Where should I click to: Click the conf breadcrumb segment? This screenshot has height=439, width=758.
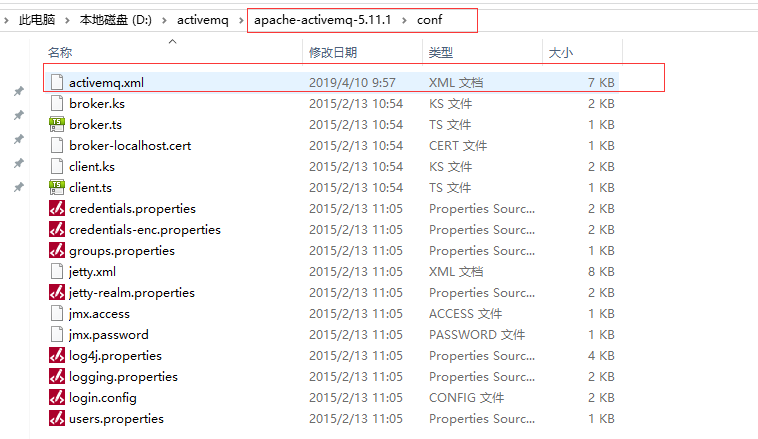coord(429,20)
